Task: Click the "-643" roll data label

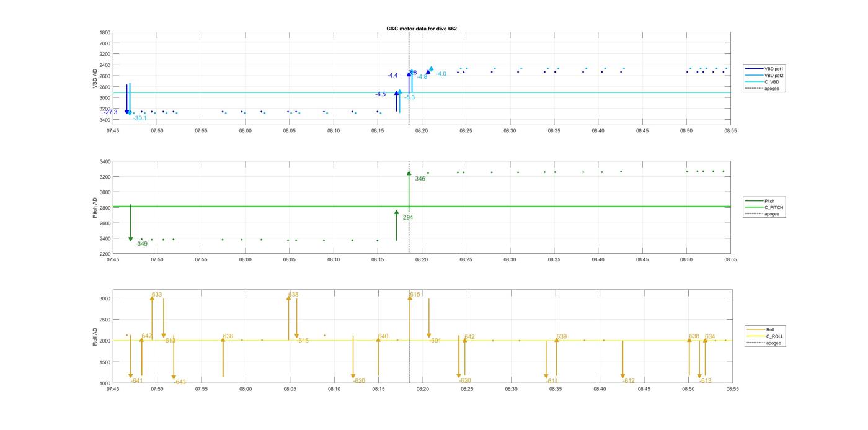Action: 180,382
